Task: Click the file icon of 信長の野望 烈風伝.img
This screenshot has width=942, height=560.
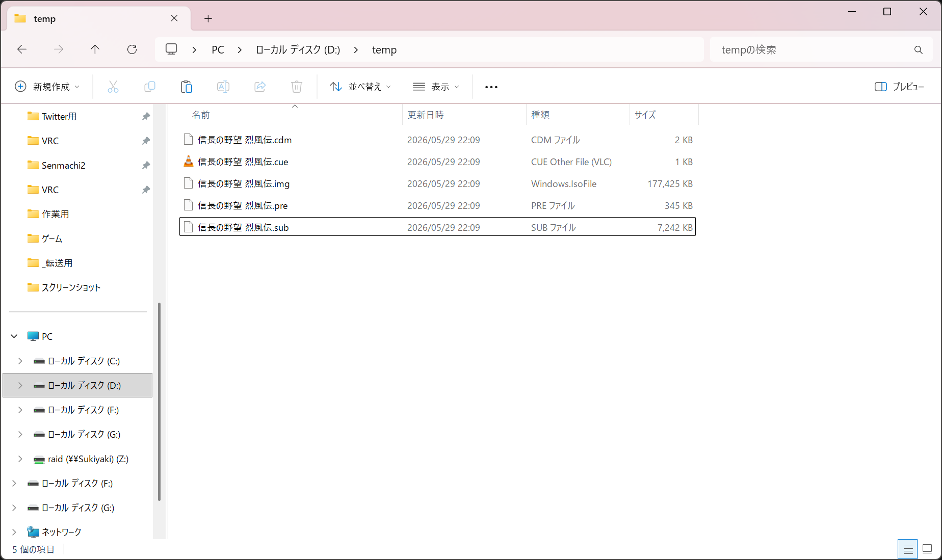Action: pyautogui.click(x=188, y=183)
